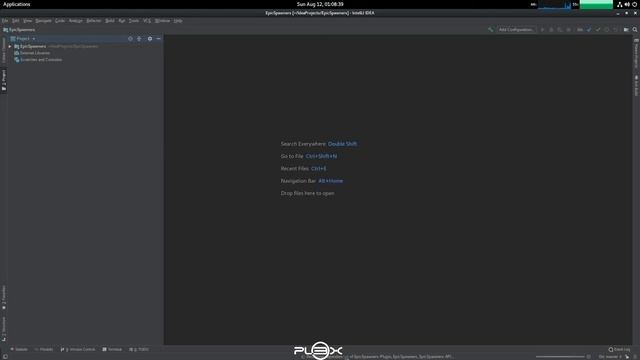640x360 pixels.
Task: Open the Edit menu
Action: point(16,21)
